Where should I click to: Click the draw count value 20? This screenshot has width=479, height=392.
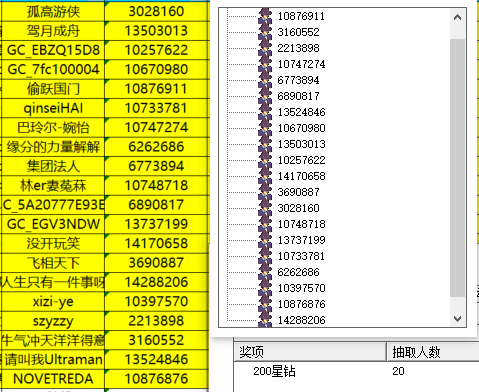398,371
